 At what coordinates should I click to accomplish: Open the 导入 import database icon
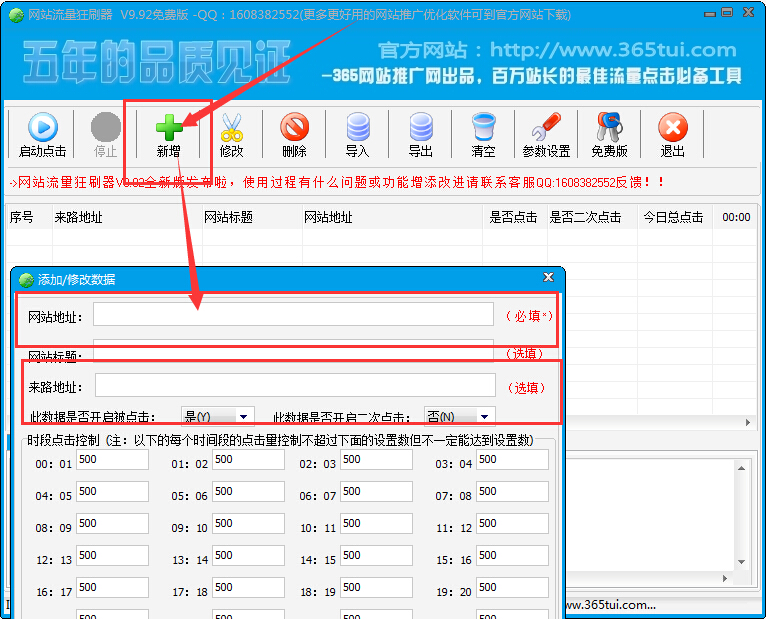(x=358, y=127)
